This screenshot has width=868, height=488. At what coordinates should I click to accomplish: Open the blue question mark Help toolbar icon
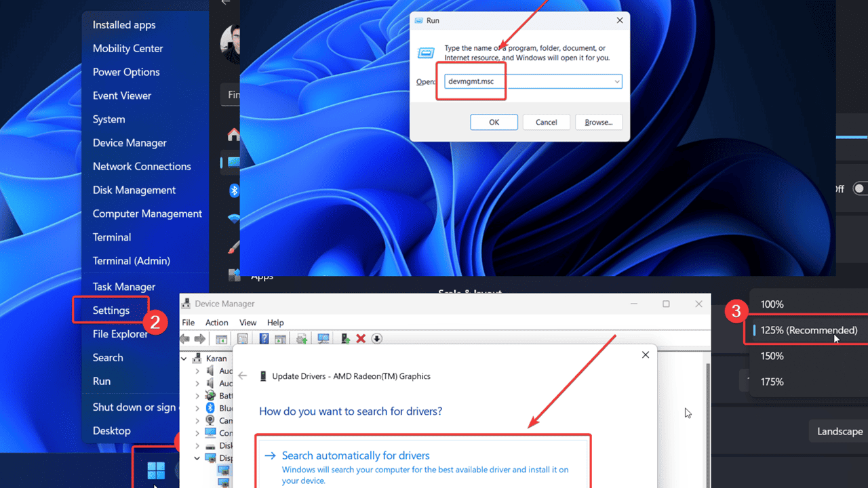click(264, 339)
